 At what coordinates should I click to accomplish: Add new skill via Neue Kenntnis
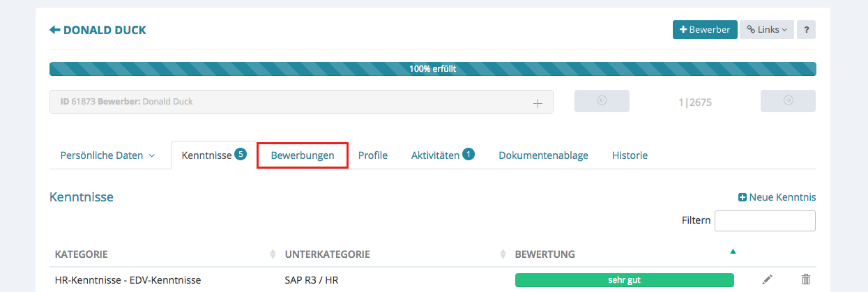[x=777, y=197]
